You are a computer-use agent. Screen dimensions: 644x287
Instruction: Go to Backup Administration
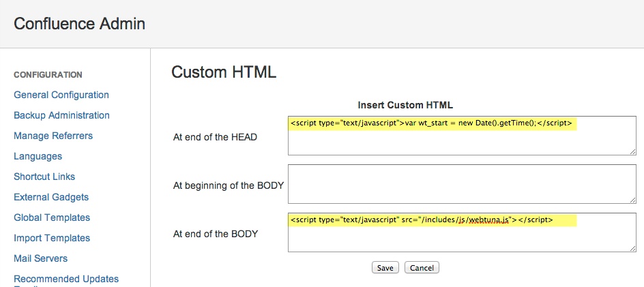(61, 115)
